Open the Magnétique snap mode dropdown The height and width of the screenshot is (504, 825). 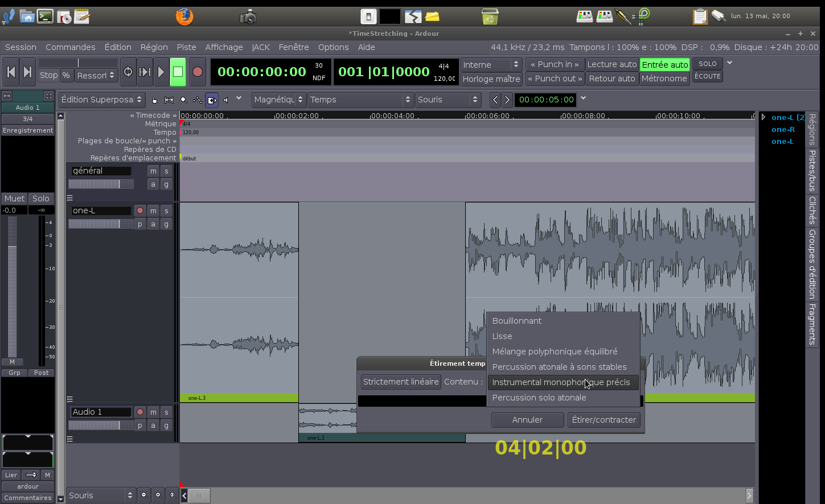coord(278,100)
